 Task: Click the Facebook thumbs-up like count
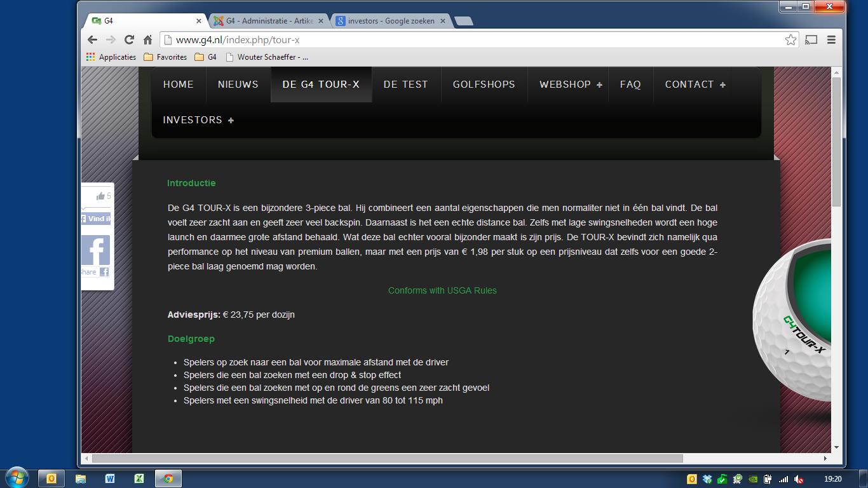click(104, 196)
